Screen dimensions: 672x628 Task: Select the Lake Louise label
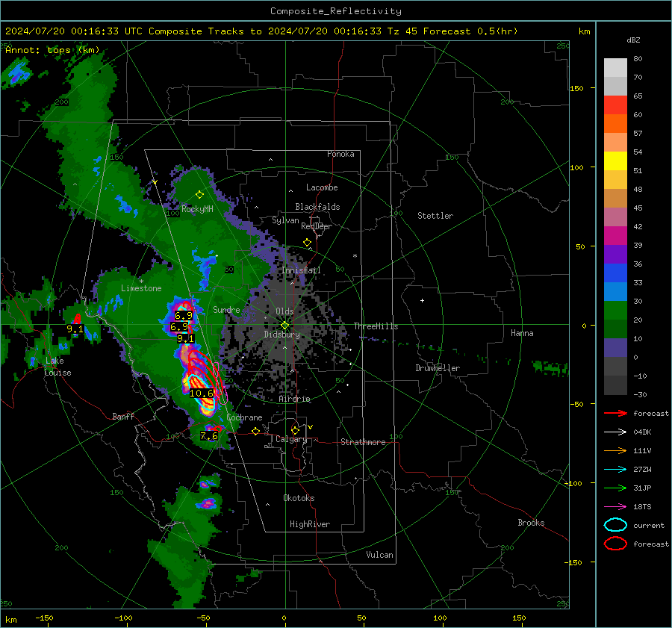tap(57, 367)
